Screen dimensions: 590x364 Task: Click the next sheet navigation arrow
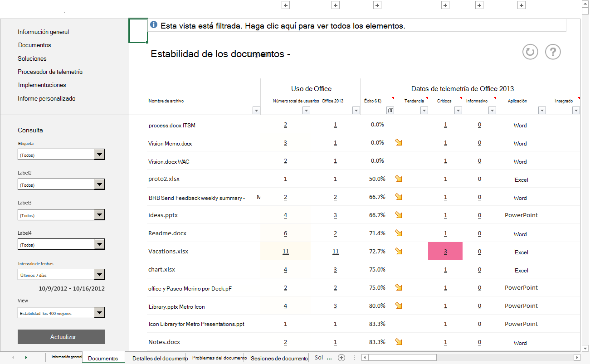pyautogui.click(x=26, y=358)
